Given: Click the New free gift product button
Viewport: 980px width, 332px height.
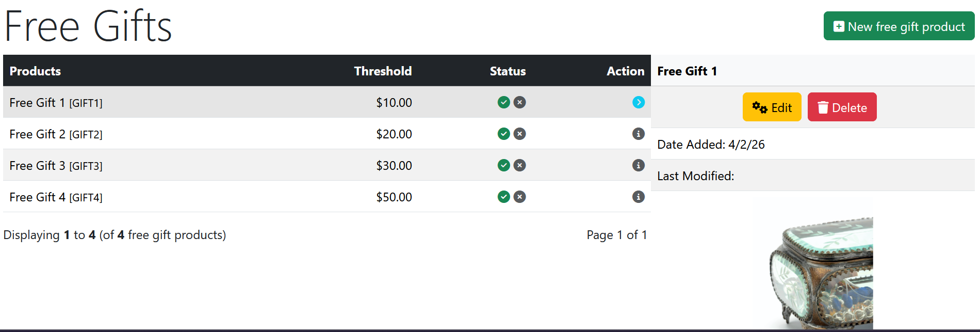Looking at the screenshot, I should [899, 26].
